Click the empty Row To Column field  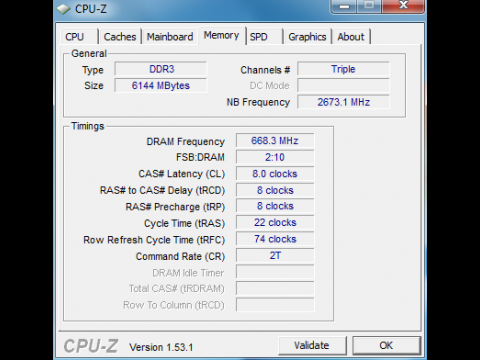[275, 305]
